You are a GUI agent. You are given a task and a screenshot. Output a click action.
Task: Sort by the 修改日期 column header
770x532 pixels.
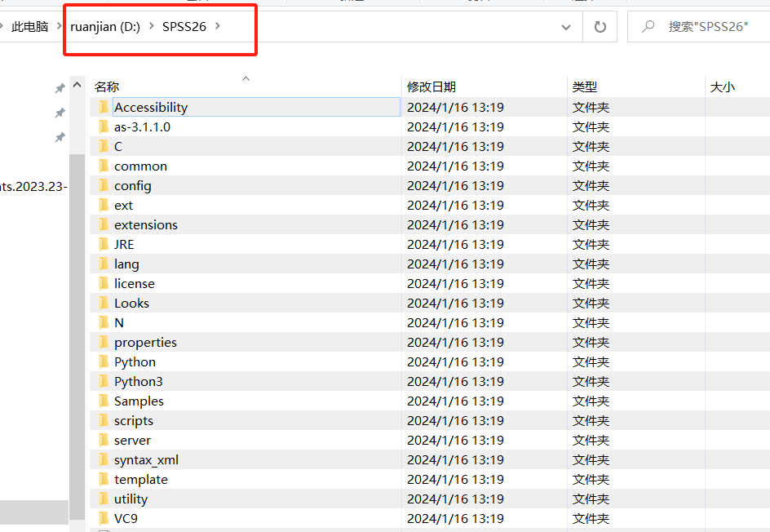pyautogui.click(x=430, y=86)
